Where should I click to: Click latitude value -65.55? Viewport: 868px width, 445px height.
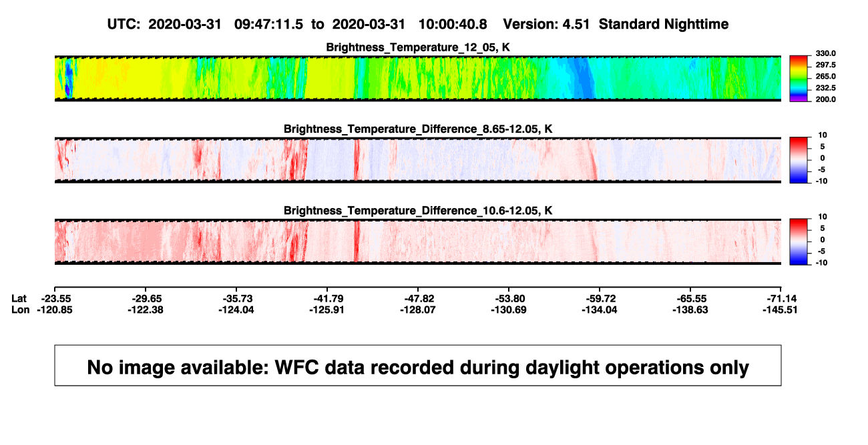tap(691, 298)
